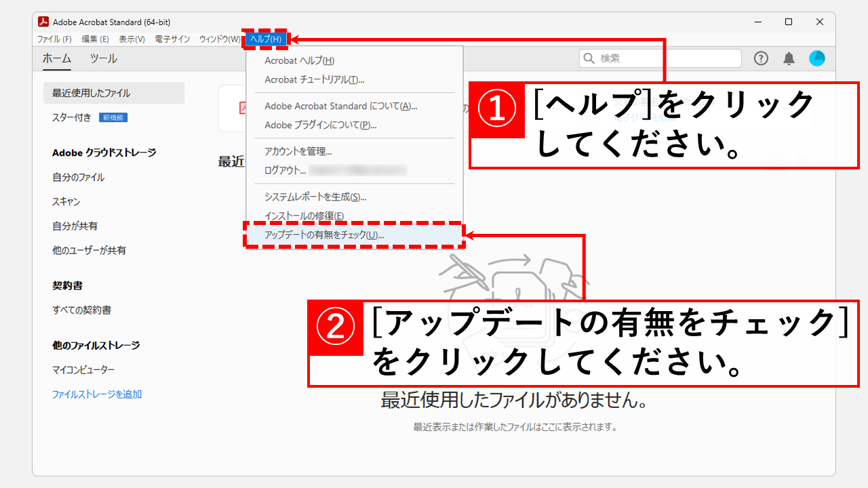The height and width of the screenshot is (488, 868).
Task: Select the ホーム tab
Action: click(x=56, y=59)
